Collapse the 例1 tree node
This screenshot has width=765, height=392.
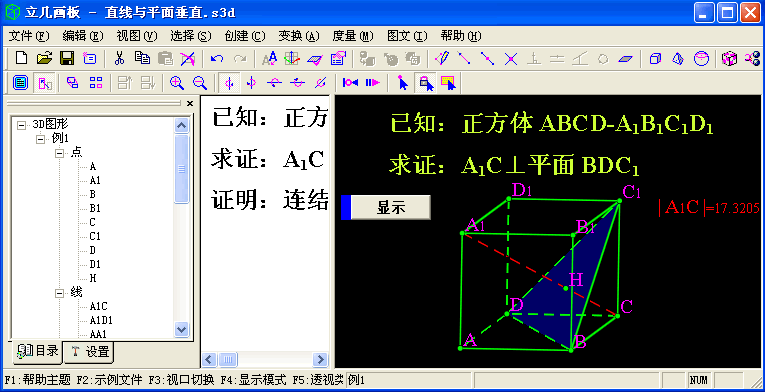40,139
